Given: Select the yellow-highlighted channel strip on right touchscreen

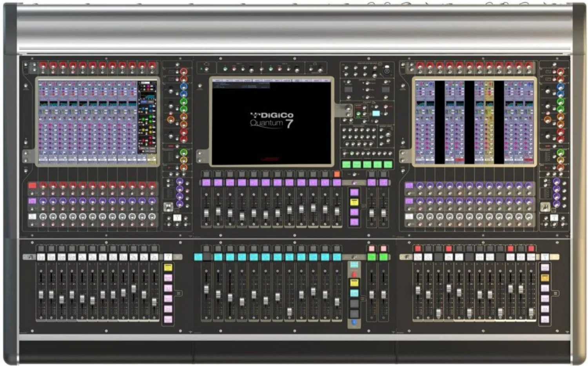Looking at the screenshot, I should (x=489, y=122).
